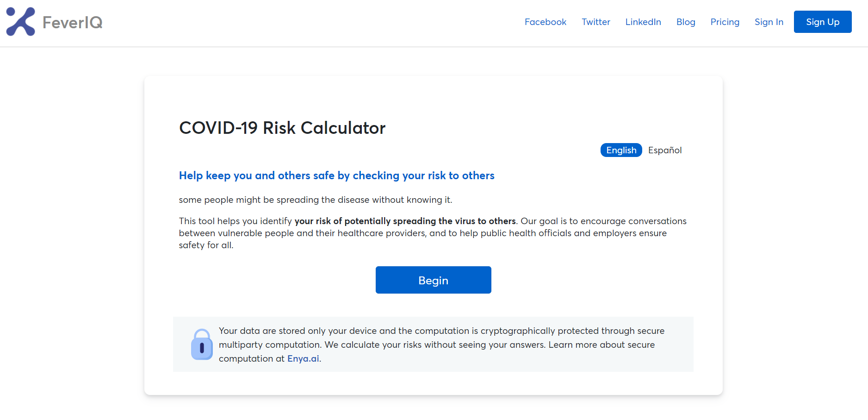This screenshot has height=420, width=868.
Task: Navigate to the Pricing page
Action: pyautogui.click(x=725, y=22)
